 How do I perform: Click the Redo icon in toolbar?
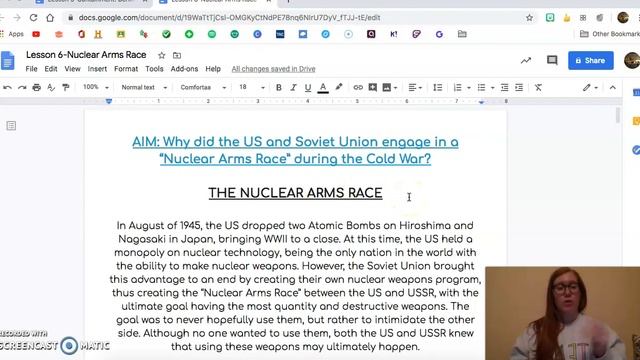coord(22,87)
